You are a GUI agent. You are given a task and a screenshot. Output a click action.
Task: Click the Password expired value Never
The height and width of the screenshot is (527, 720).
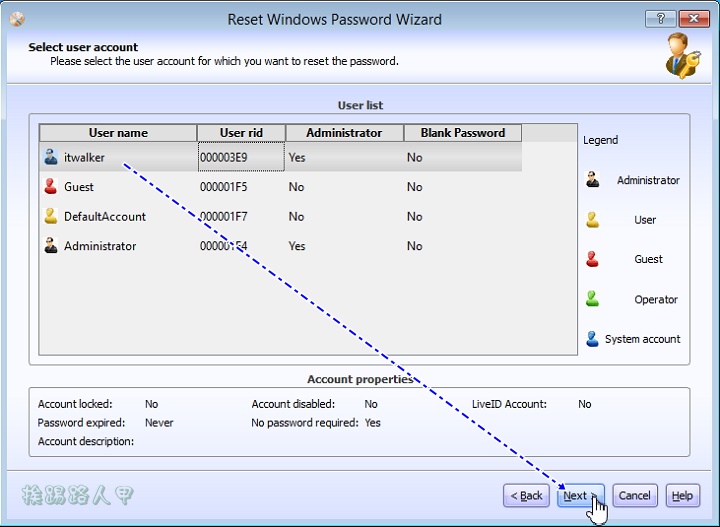(159, 422)
